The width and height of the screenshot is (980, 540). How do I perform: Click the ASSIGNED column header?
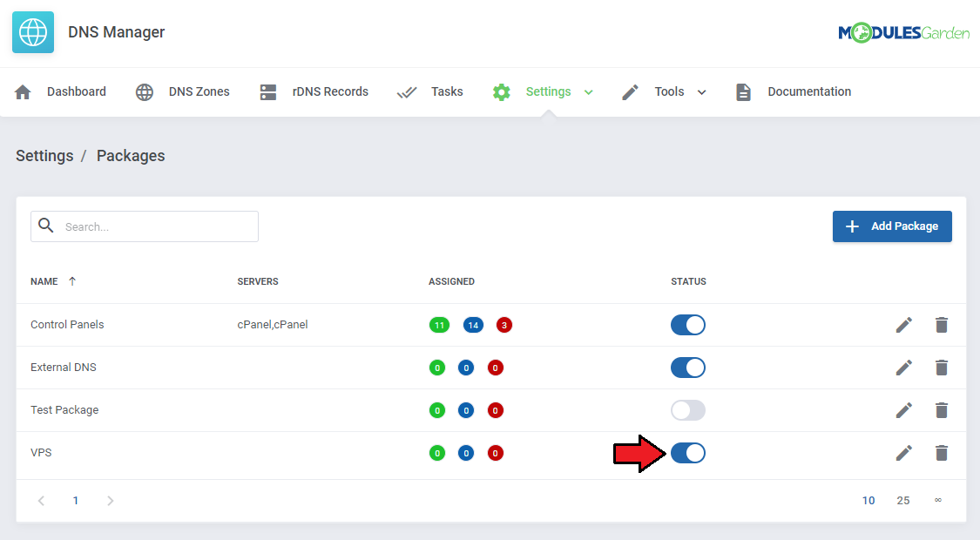[x=451, y=281]
